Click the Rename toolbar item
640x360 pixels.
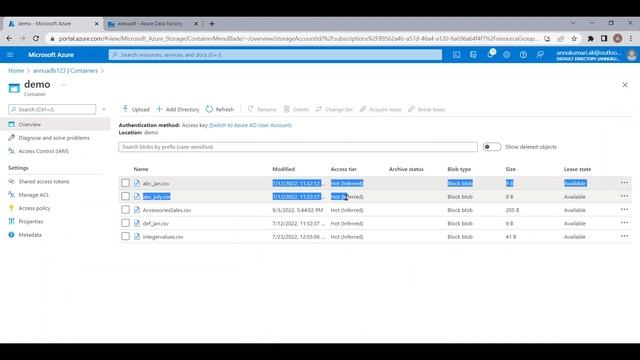click(262, 109)
